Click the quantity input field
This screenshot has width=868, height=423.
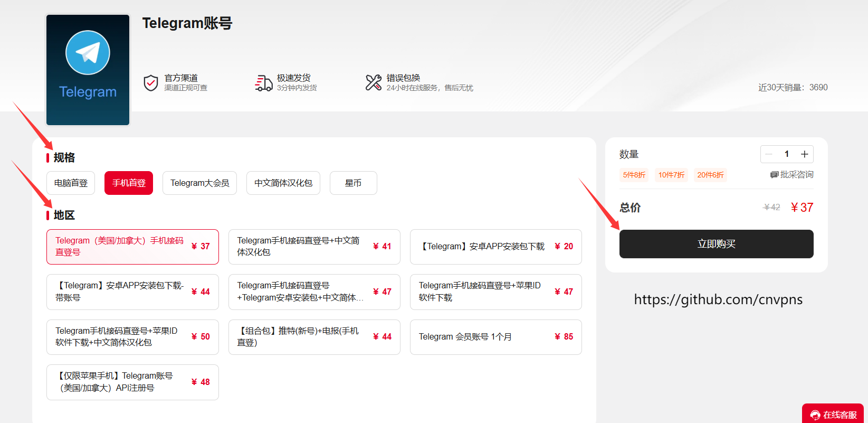click(x=787, y=154)
